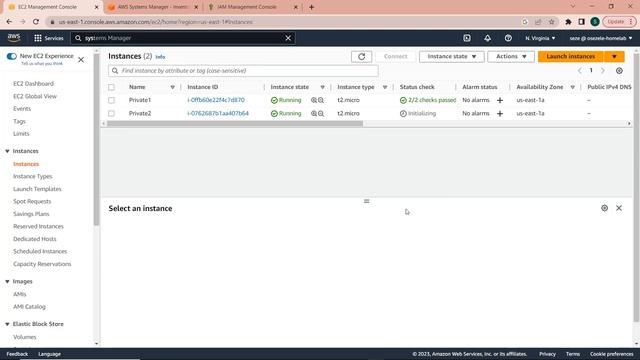
Task: Click zoom-out icon in Private2 row
Action: pos(321,113)
